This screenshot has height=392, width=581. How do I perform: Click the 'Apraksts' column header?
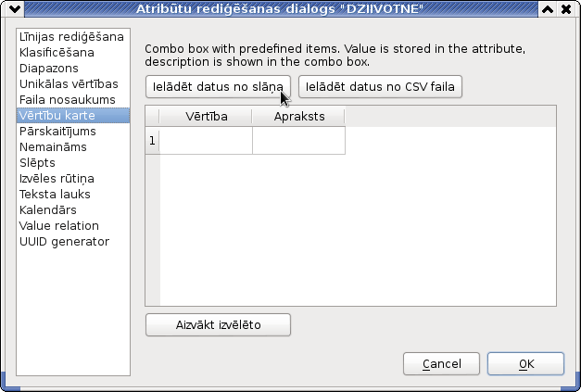[299, 117]
